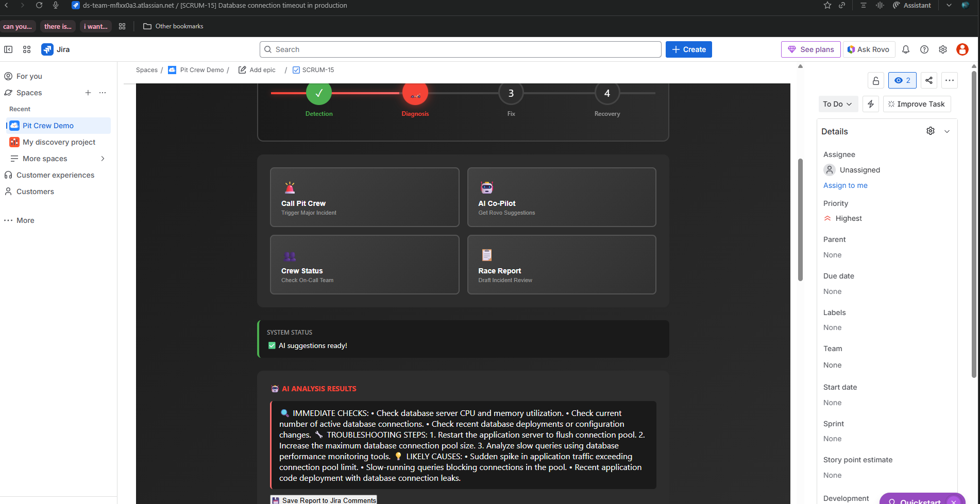Open the user profile avatar menu
The width and height of the screenshot is (980, 504).
(x=962, y=49)
